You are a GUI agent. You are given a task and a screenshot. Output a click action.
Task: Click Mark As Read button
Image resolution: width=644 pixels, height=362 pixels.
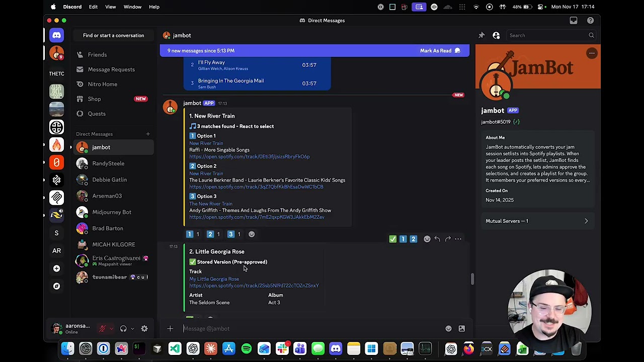[440, 51]
